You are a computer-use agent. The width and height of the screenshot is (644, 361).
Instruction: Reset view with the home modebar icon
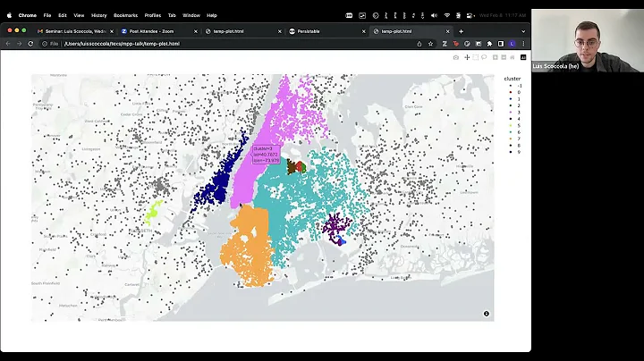pyautogui.click(x=513, y=57)
